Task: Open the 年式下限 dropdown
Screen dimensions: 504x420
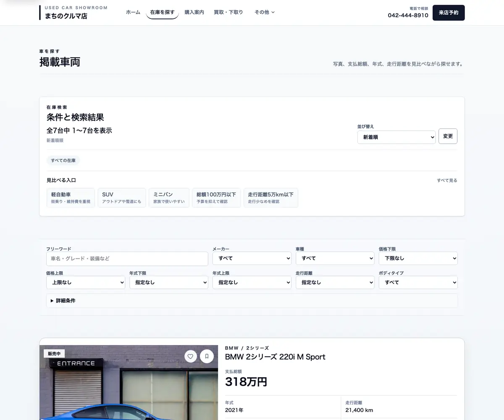Action: [x=169, y=282]
